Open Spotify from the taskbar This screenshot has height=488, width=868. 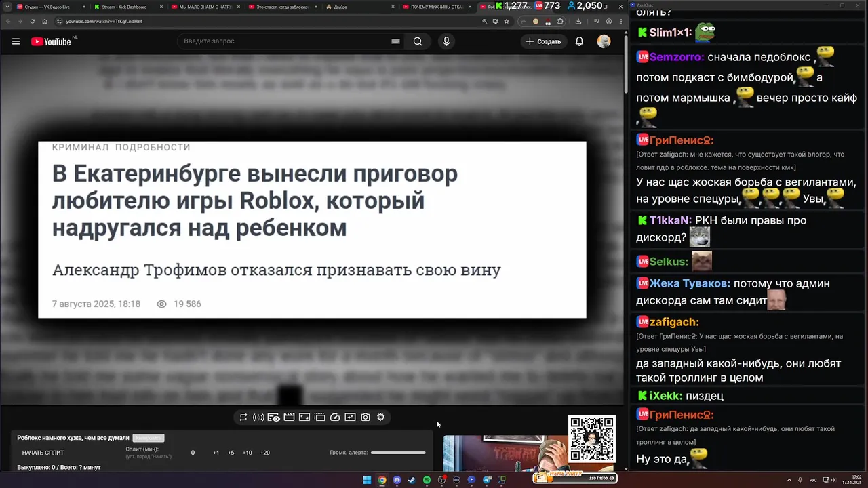(427, 480)
